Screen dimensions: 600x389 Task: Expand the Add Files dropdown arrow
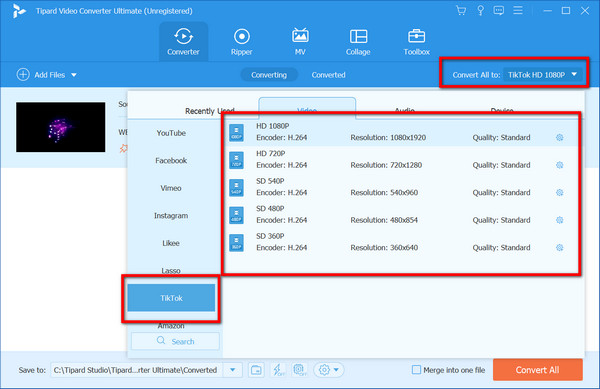pyautogui.click(x=74, y=75)
